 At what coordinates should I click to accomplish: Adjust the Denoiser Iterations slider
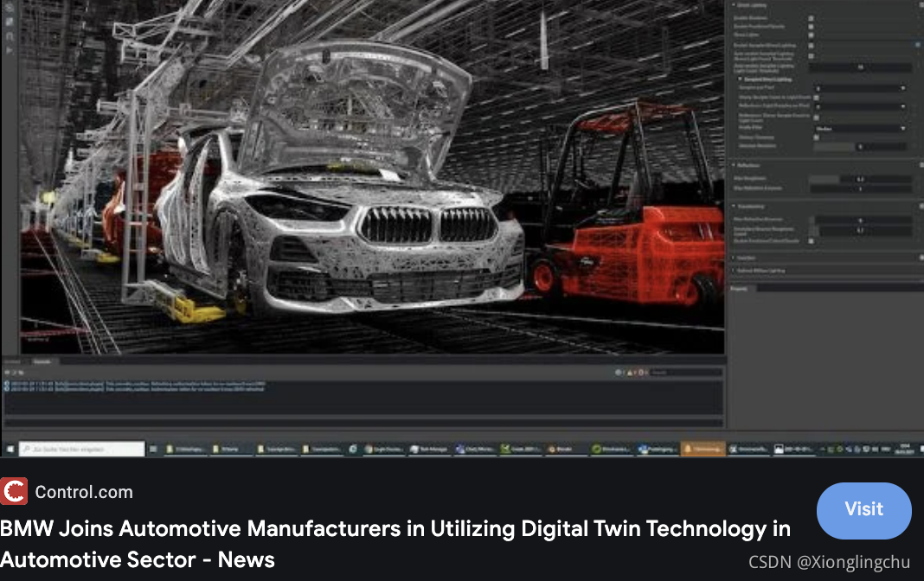tap(860, 146)
